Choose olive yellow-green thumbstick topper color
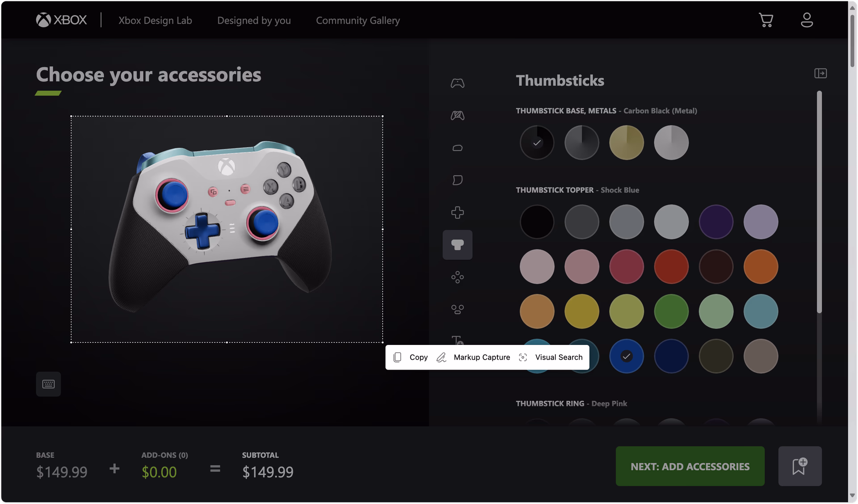This screenshot has width=858, height=504. click(627, 311)
